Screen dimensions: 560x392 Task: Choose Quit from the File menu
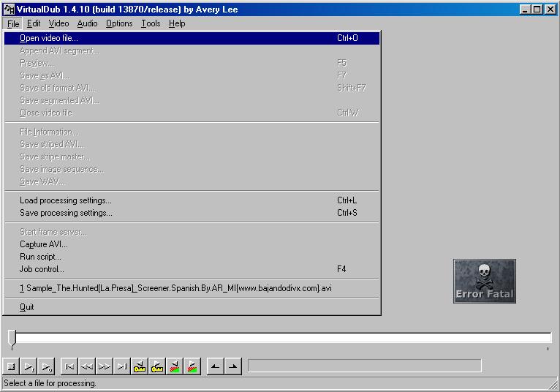tap(192, 307)
